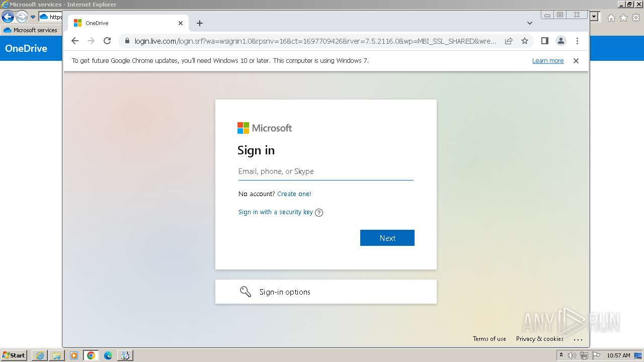Focus the Email, phone, or Skype field

(x=326, y=171)
